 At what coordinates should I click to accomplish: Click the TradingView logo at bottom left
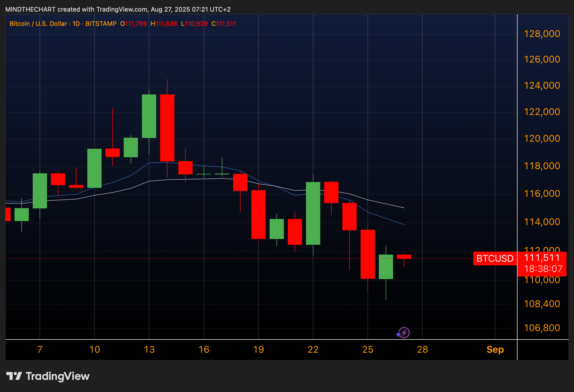tap(48, 376)
